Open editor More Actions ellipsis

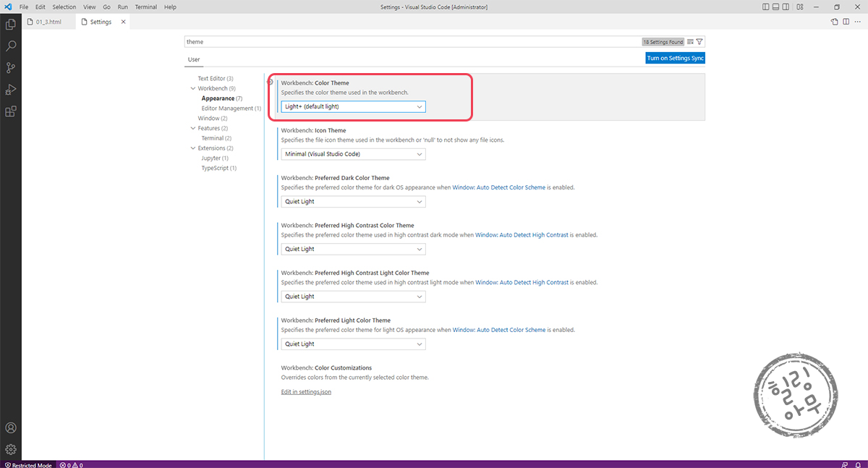tap(858, 22)
